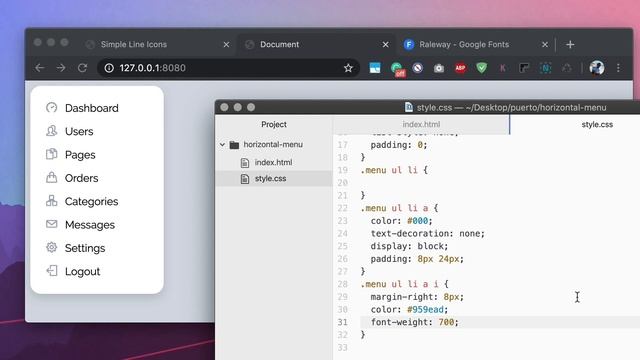Select index.html in project tree

[x=273, y=162]
